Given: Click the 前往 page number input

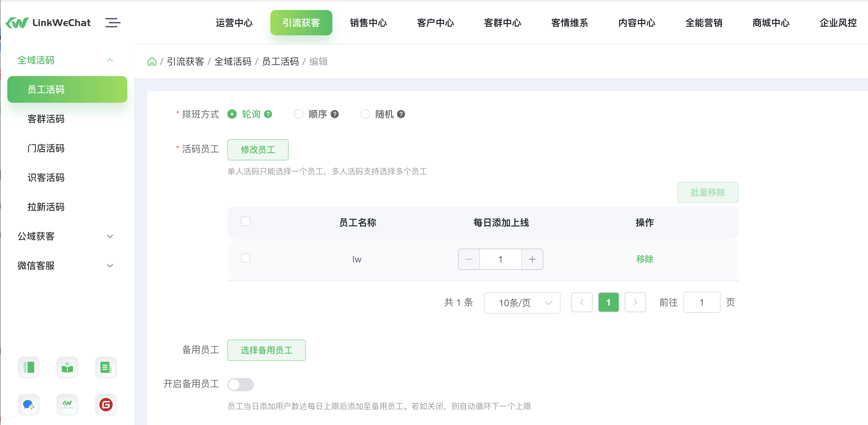Looking at the screenshot, I should tap(702, 302).
